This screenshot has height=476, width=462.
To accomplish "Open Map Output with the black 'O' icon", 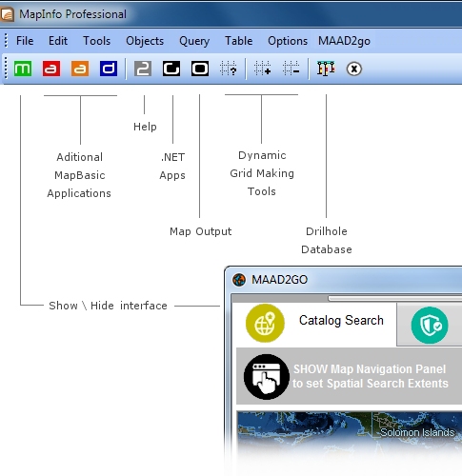I will coord(200,69).
